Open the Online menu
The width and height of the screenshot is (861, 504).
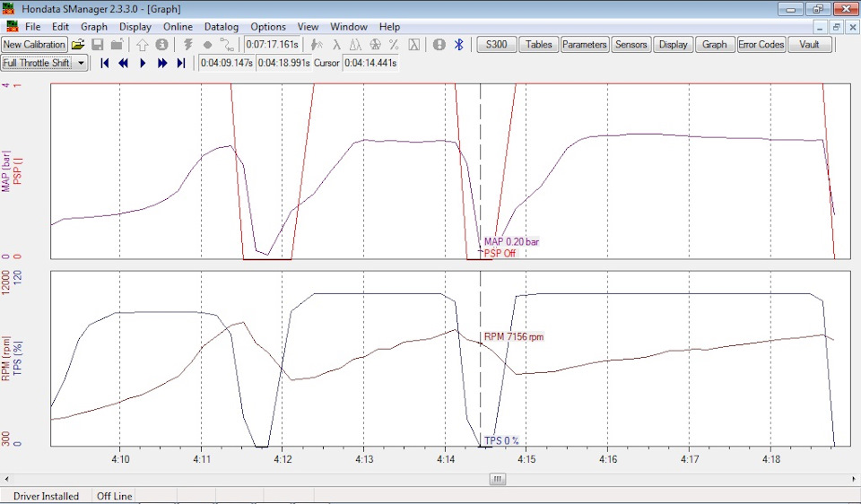coord(178,26)
